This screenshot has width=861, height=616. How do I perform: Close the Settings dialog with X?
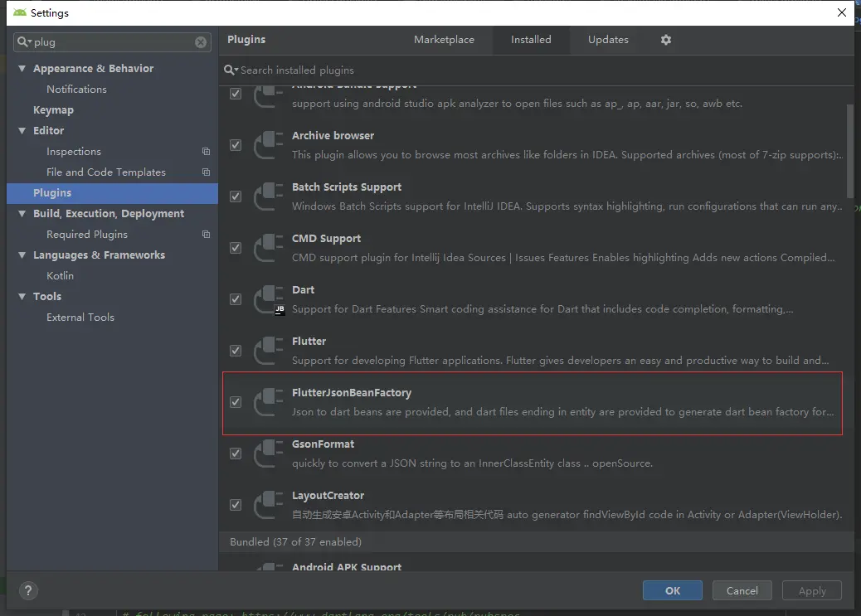(841, 12)
